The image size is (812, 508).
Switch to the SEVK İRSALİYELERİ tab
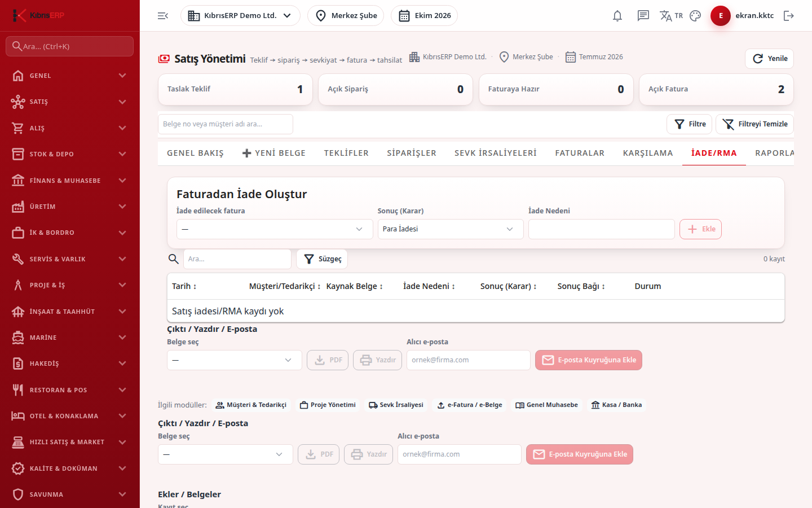tap(496, 153)
